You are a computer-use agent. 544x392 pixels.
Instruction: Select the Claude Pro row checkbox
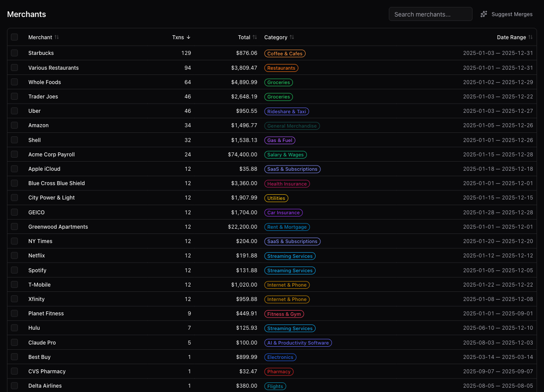pos(14,342)
